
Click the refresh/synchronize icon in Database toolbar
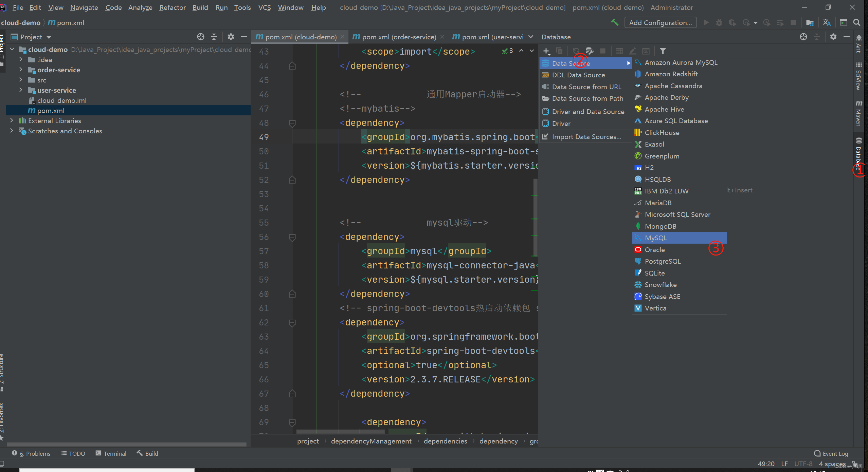tap(575, 51)
